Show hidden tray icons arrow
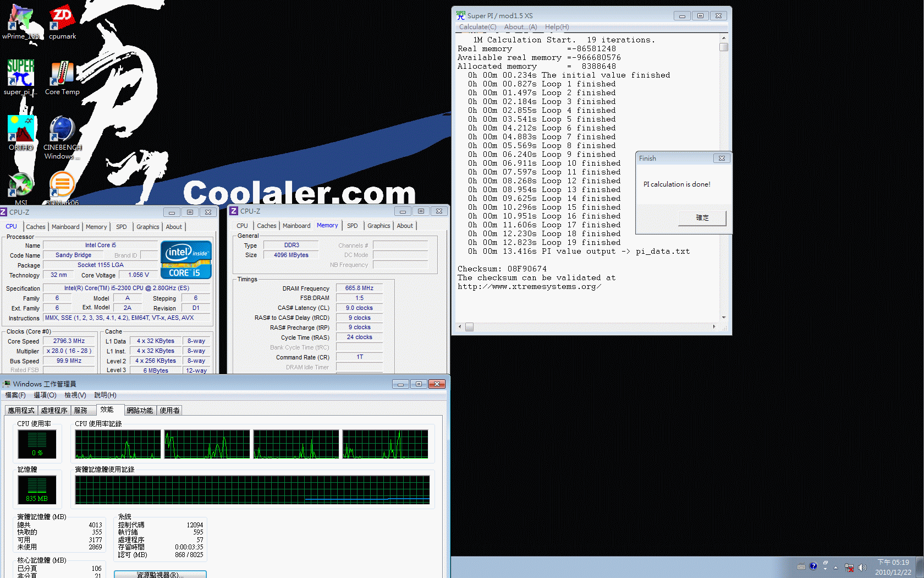 click(835, 567)
